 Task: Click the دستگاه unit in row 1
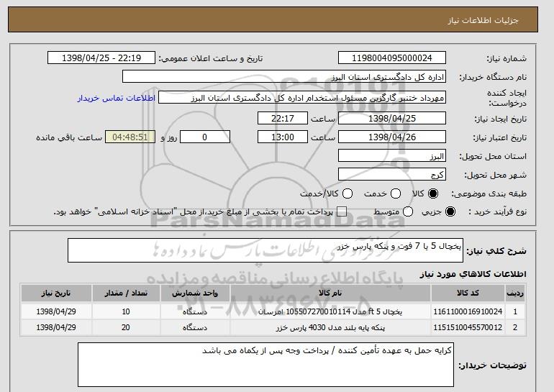(x=195, y=311)
